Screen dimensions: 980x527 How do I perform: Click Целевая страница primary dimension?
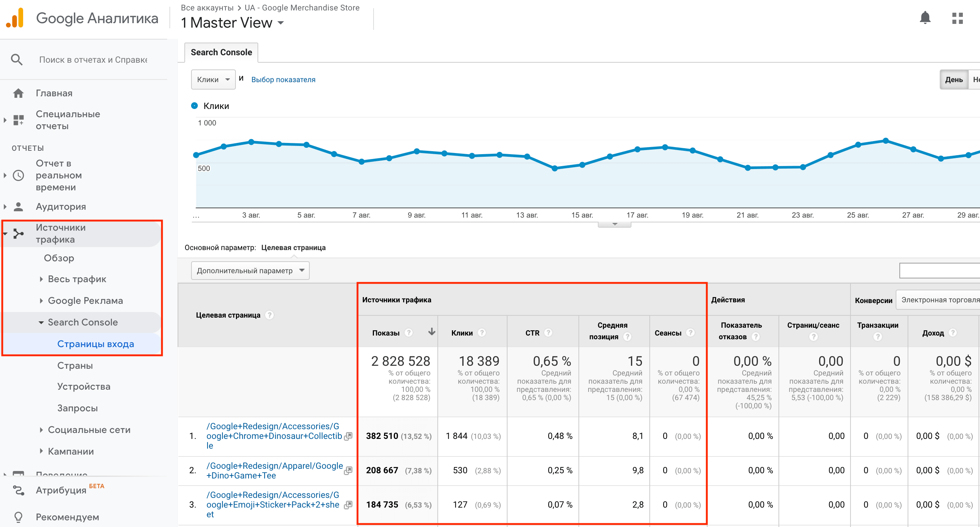(293, 247)
